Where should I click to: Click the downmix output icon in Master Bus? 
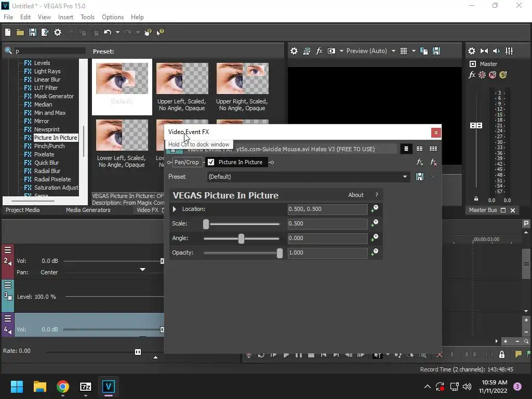click(484, 51)
